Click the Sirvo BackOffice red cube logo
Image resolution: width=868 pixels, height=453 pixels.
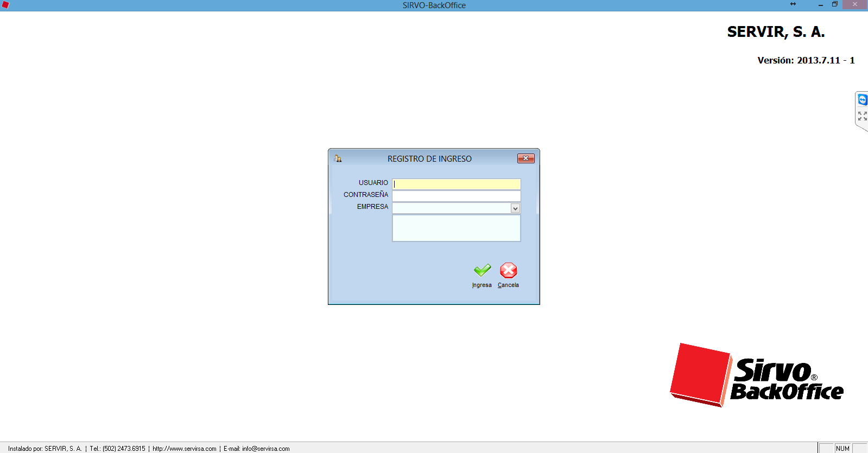(700, 374)
